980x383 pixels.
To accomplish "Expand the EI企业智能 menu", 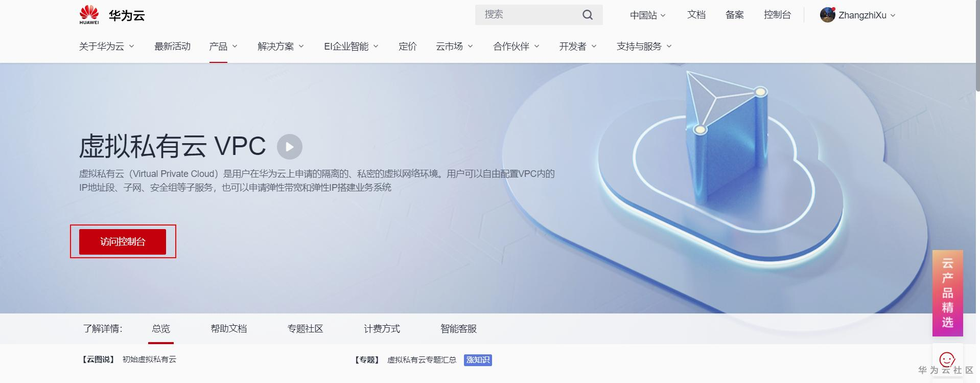I will point(352,47).
